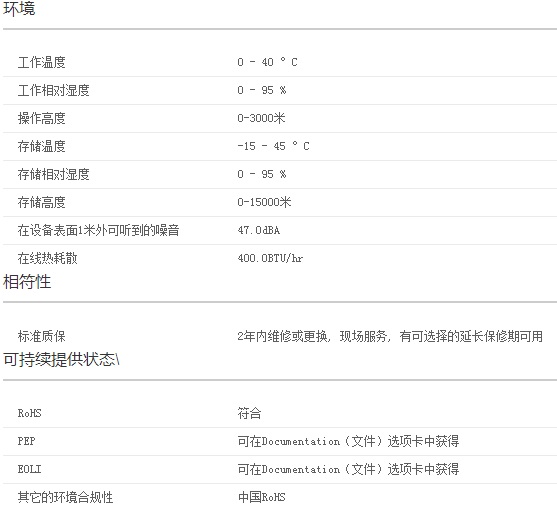Click the 标准质保 label
The image size is (557, 511).
[x=42, y=336]
